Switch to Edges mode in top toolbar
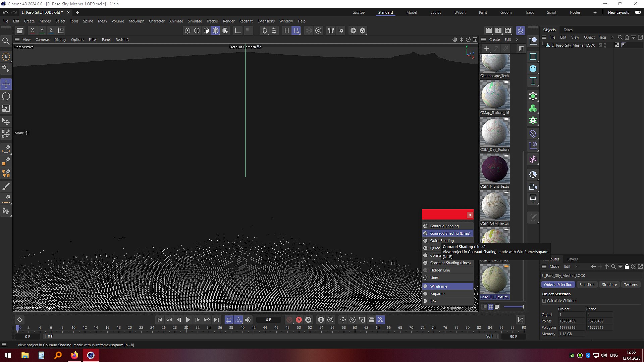 pyautogui.click(x=197, y=31)
